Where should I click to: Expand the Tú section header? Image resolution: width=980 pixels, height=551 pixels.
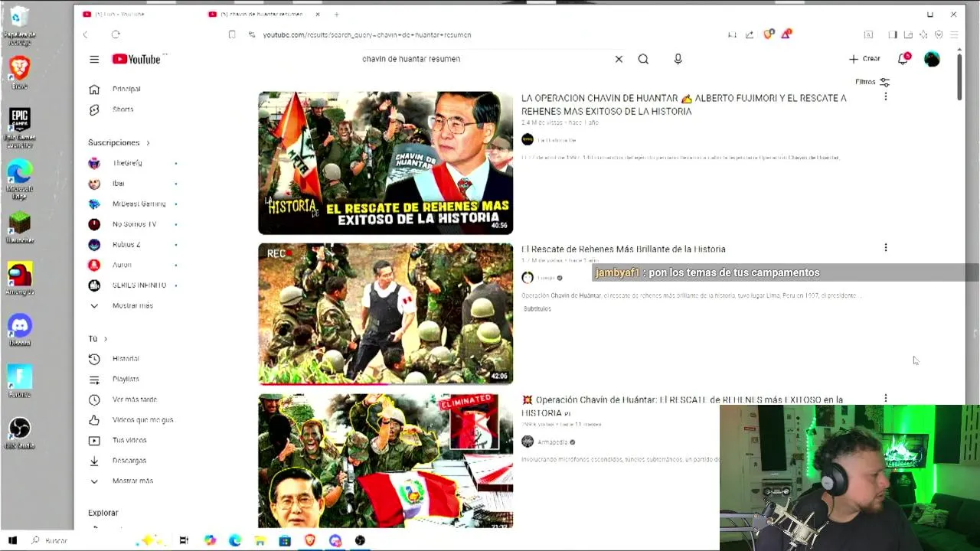tap(97, 338)
